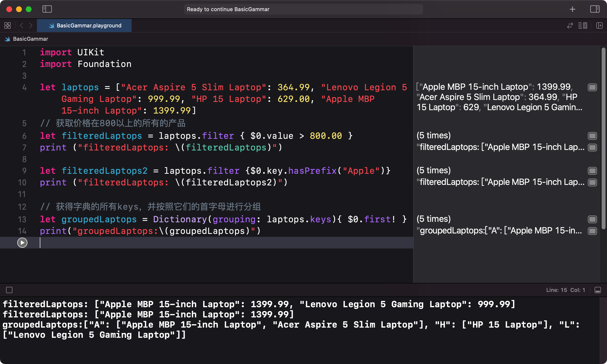Click the Line: 15 Col: 1 indicator
Viewport: 607px width, 364px height.
565,290
